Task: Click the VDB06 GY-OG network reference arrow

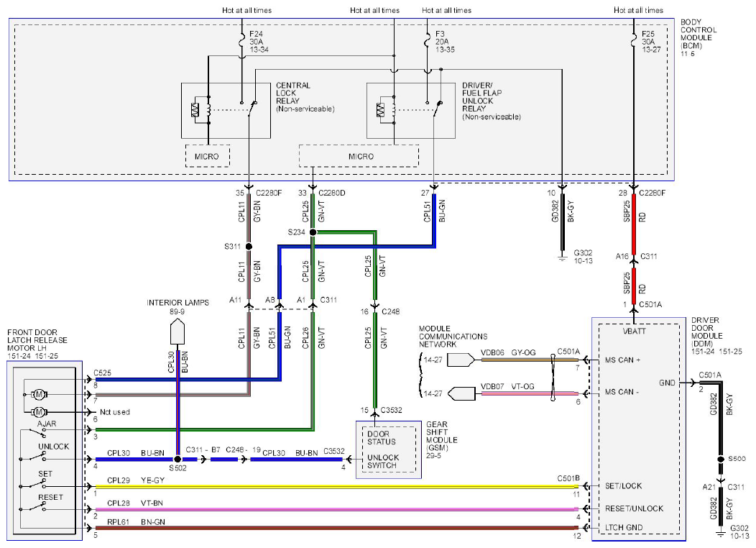Action: 461,360
